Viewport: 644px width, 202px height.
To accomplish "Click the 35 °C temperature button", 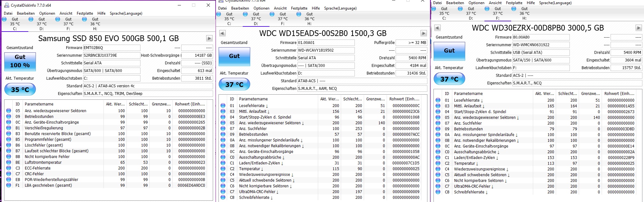I will 20,90.
